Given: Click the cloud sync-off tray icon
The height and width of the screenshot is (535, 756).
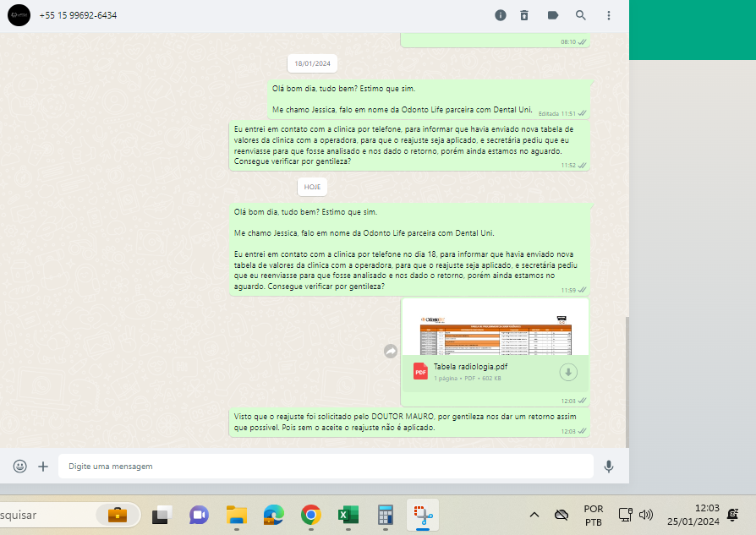Looking at the screenshot, I should 562,515.
